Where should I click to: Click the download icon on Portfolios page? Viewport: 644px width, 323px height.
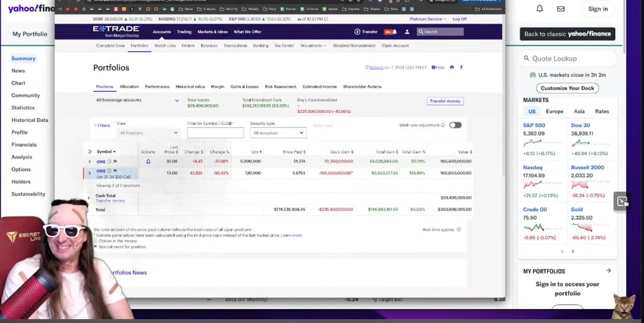[462, 68]
